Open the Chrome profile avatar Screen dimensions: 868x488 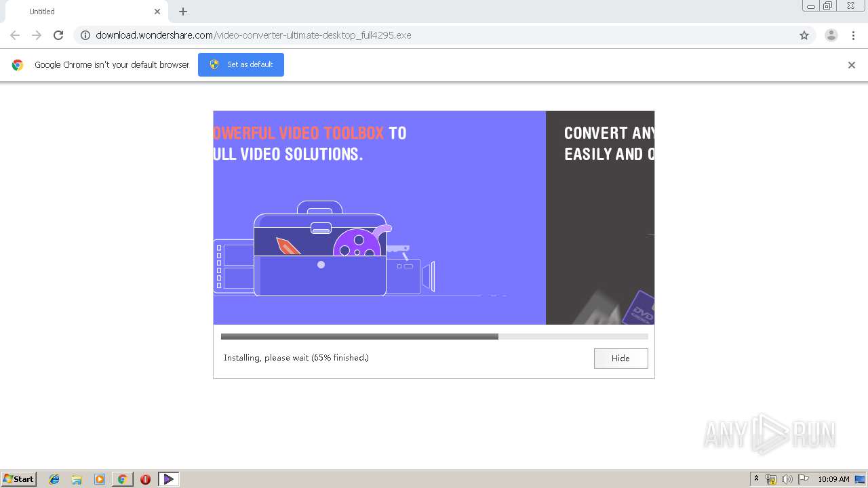831,35
